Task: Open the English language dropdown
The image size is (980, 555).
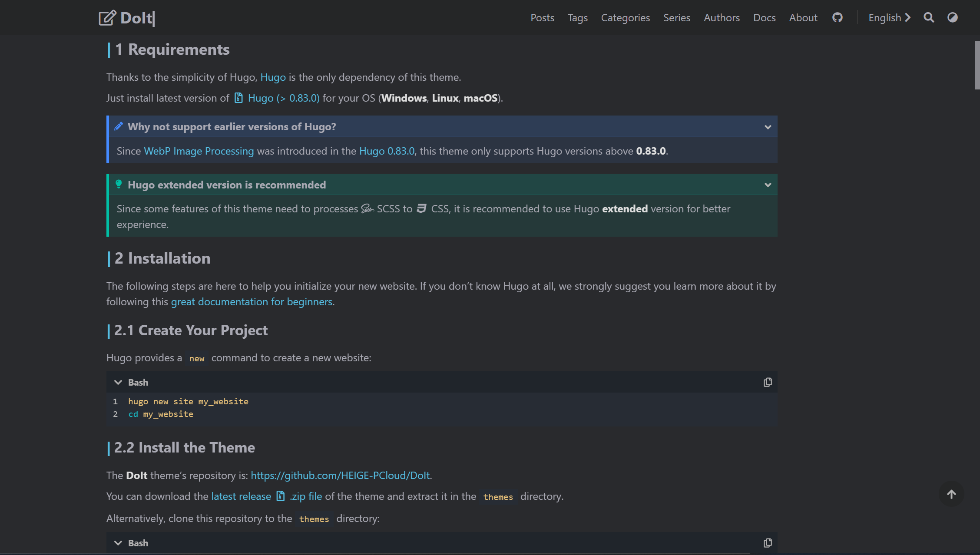Action: click(889, 17)
